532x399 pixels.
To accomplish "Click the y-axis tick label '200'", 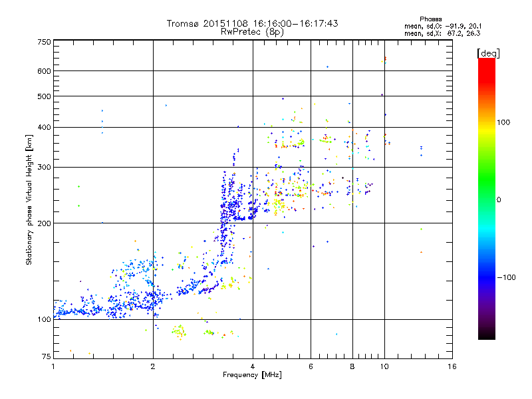I will [x=44, y=223].
